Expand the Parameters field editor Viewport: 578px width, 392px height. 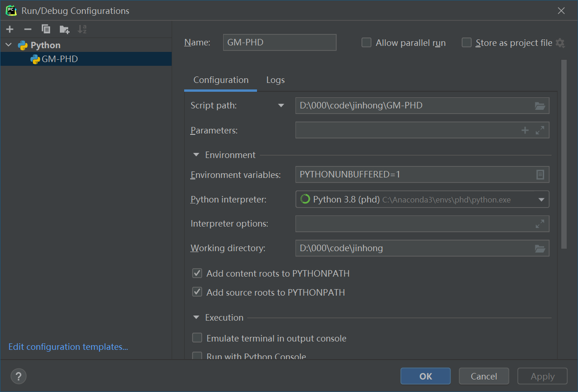coord(540,130)
